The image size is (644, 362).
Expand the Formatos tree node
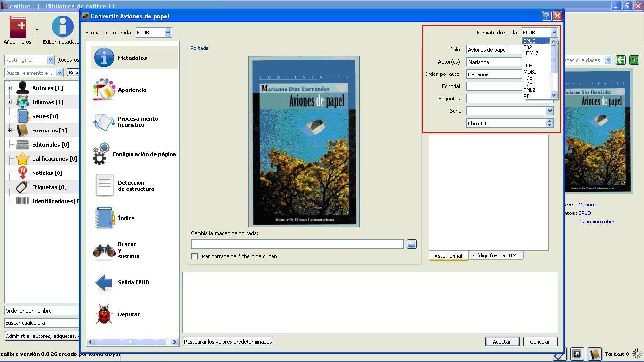(9, 130)
